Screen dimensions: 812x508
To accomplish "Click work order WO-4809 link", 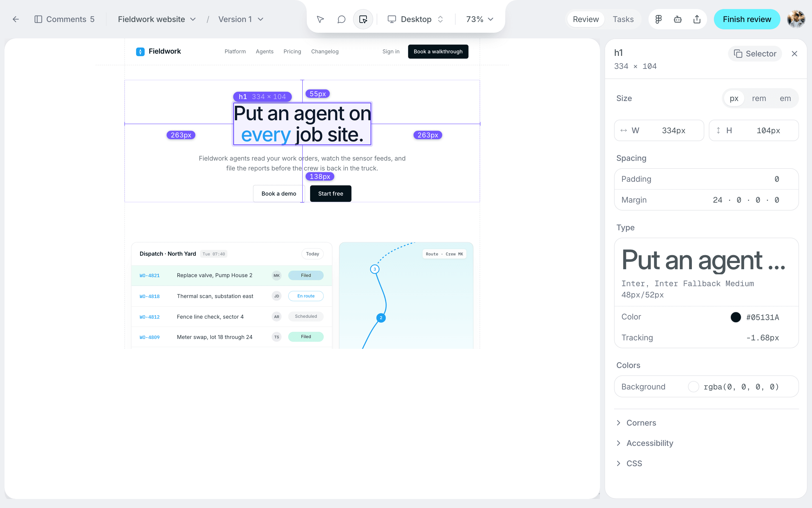I will click(150, 337).
